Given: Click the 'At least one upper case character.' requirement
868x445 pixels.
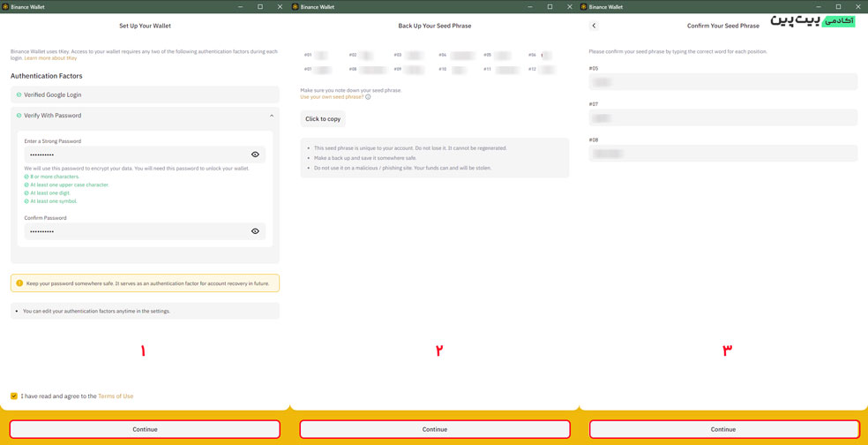Looking at the screenshot, I should [x=70, y=185].
